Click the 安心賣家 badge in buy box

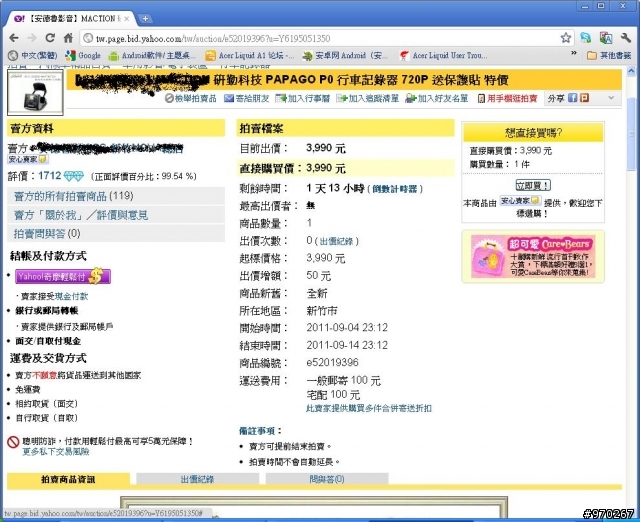(520, 201)
